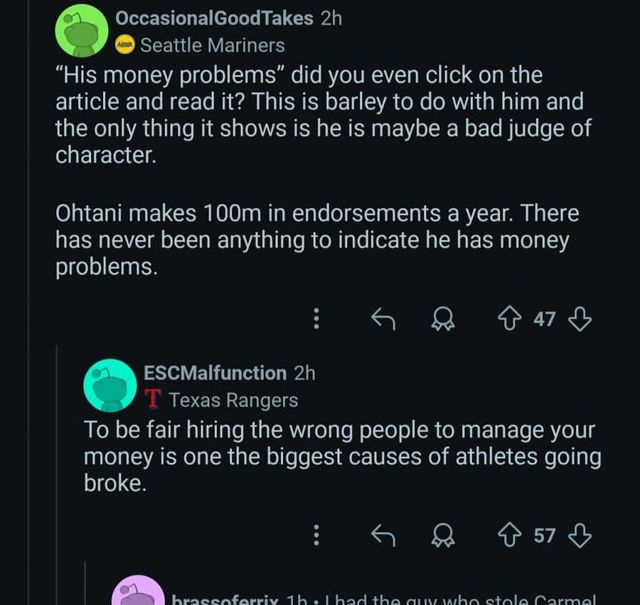
Task: Open brassoferrix user profile
Action: [224, 599]
